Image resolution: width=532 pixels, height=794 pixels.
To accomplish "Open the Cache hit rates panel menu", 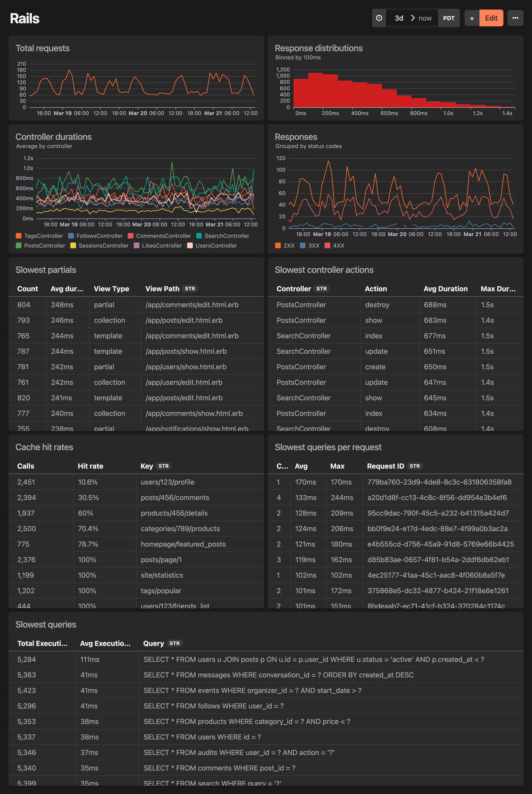I will coord(254,447).
